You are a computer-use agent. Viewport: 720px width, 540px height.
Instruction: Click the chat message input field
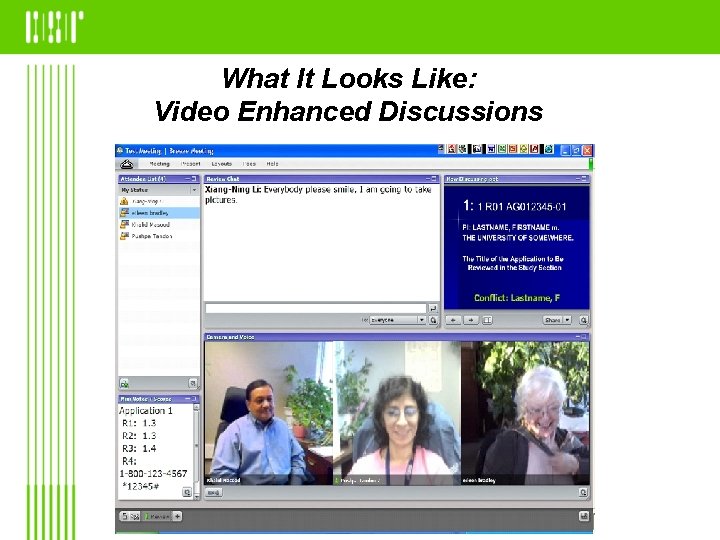pyautogui.click(x=316, y=309)
